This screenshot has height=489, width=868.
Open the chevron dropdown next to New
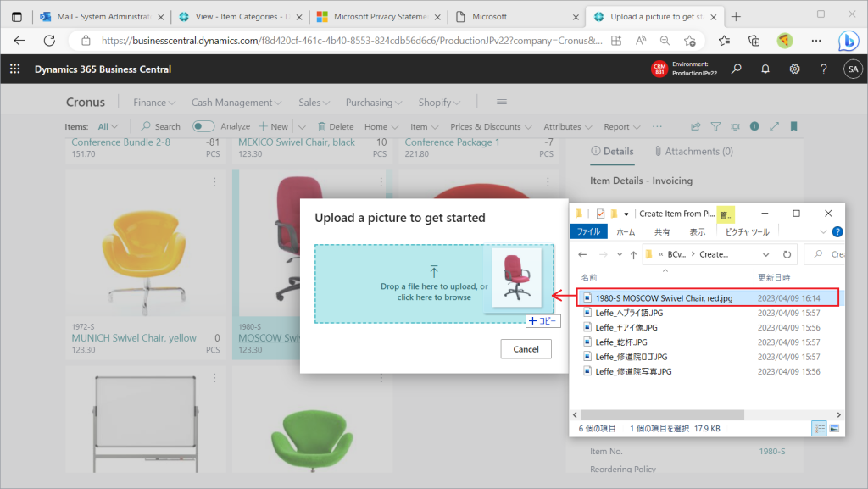tap(302, 126)
